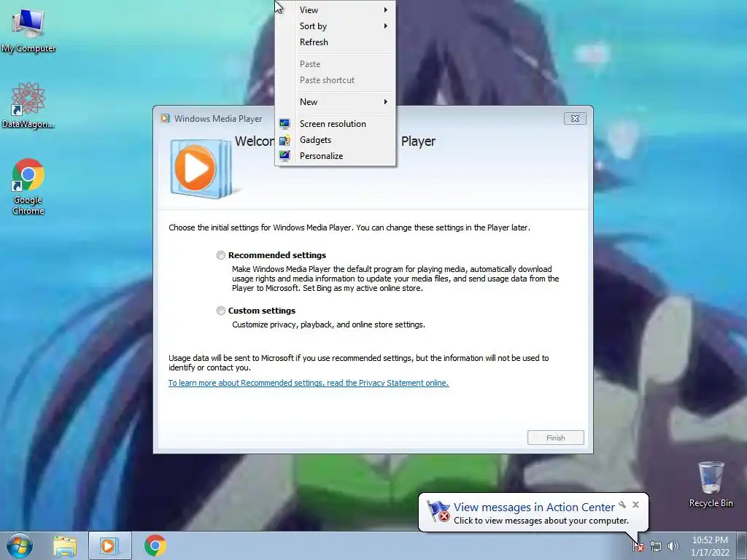Open the Recycle Bin icon
747x560 pixels.
711,484
